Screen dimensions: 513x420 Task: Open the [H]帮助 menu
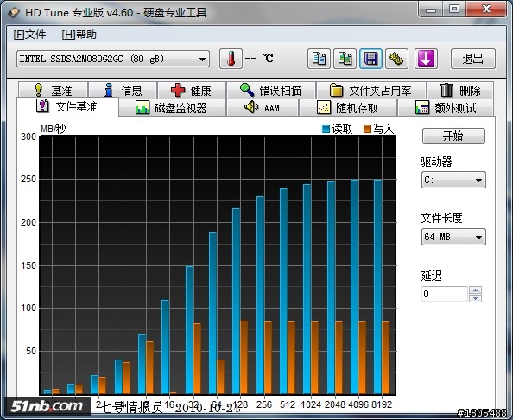(79, 35)
